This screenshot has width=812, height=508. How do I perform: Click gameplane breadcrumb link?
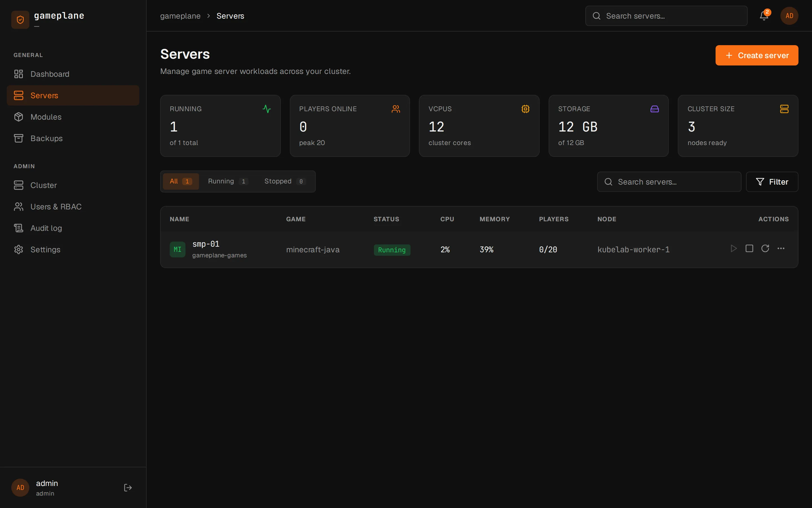(180, 16)
